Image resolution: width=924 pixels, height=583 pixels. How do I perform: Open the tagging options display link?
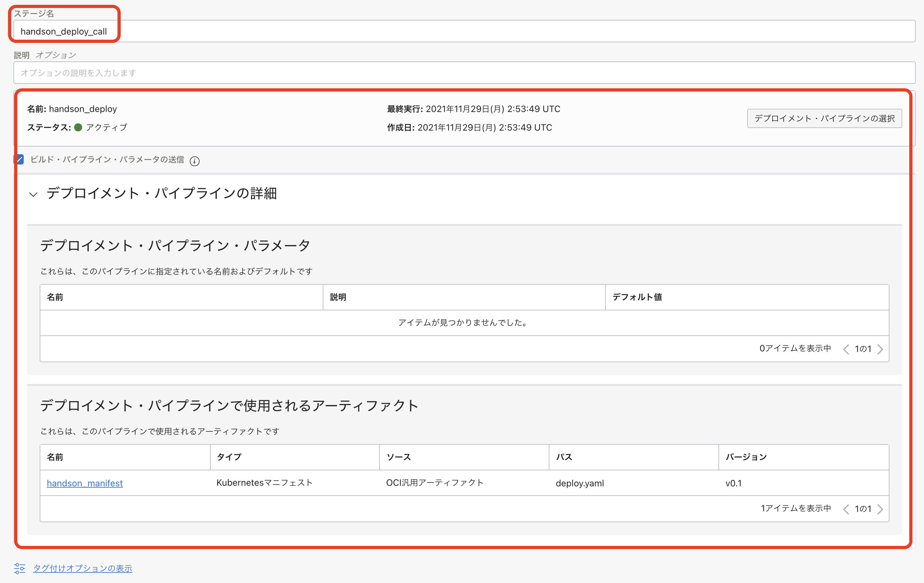coord(83,568)
